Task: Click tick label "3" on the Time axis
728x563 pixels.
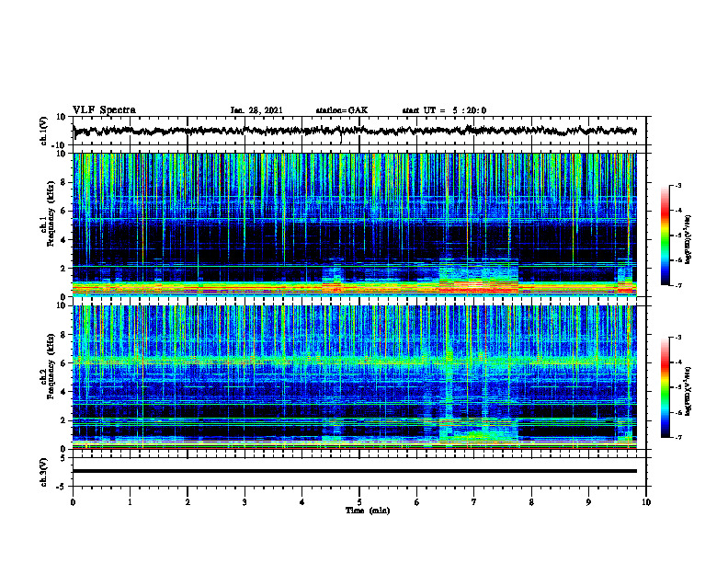Action: (x=245, y=502)
